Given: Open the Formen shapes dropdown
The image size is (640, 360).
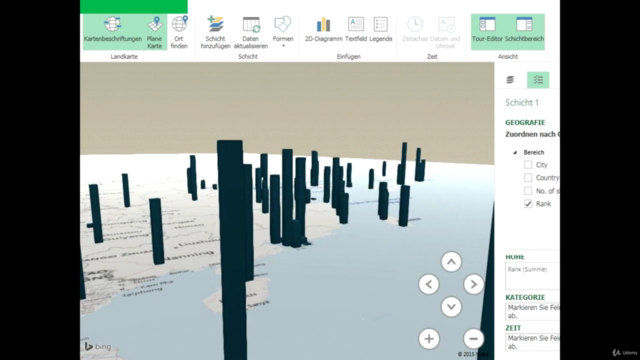Looking at the screenshot, I should [283, 31].
